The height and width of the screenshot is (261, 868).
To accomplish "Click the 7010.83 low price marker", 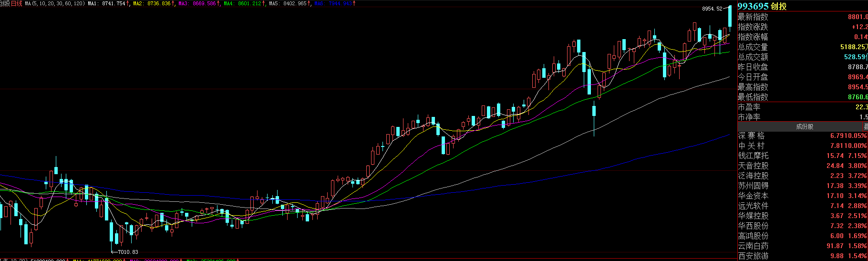I will [128, 252].
